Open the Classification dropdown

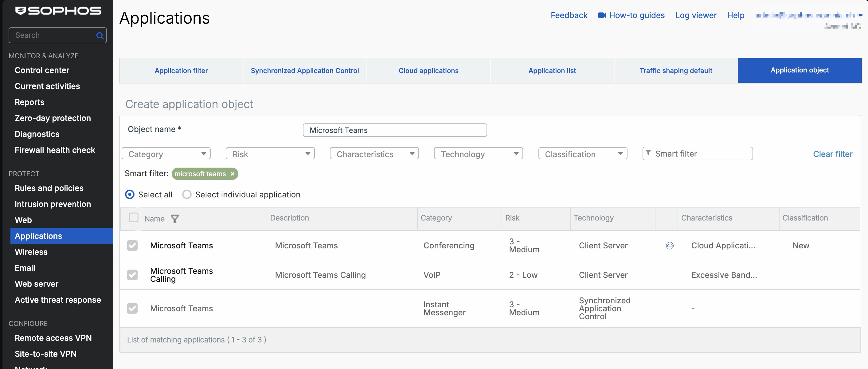point(583,153)
